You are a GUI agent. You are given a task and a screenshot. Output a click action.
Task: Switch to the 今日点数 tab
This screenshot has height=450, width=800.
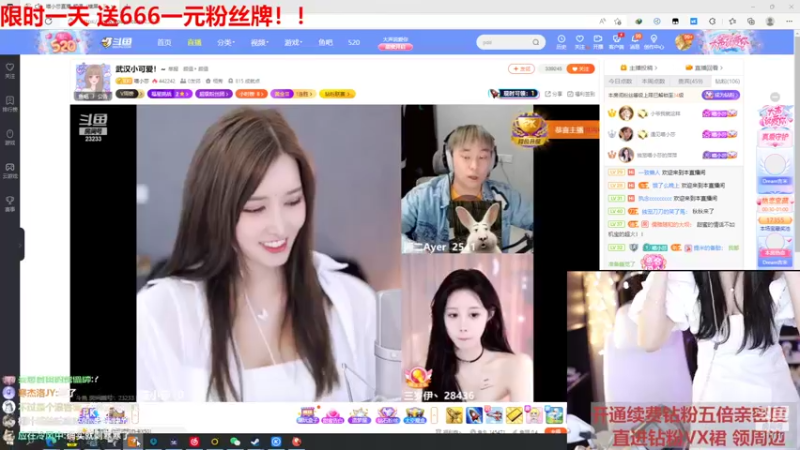point(620,81)
